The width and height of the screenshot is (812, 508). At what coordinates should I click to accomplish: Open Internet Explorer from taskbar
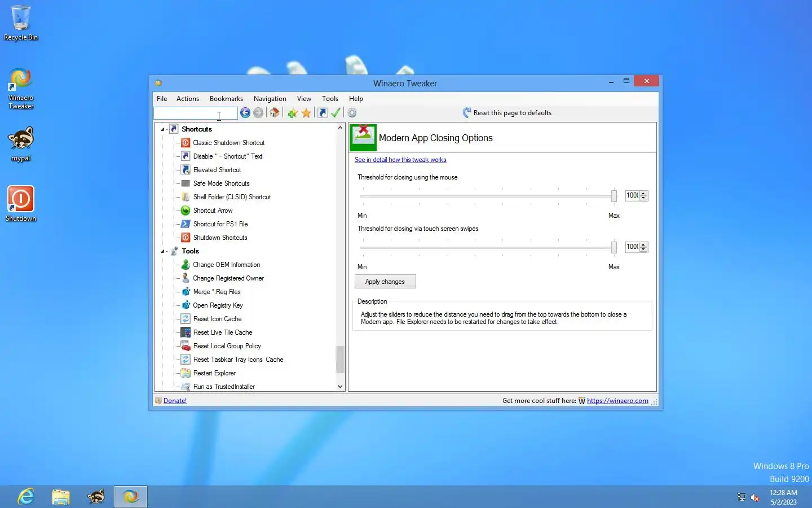[x=26, y=497]
